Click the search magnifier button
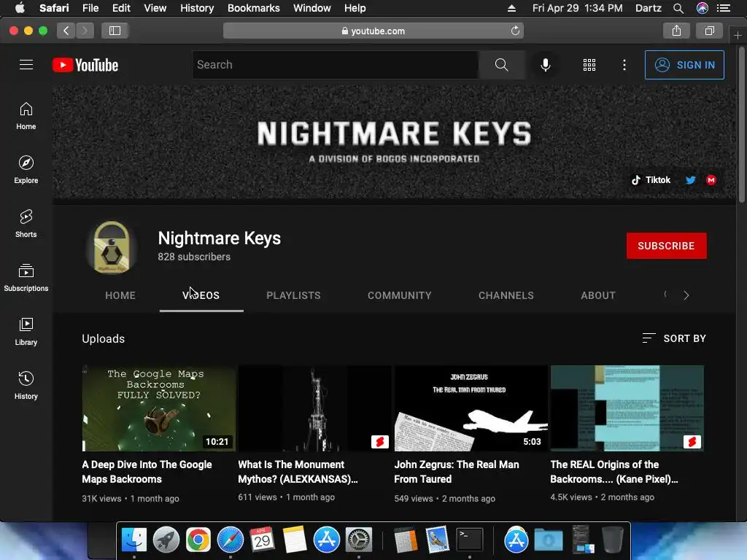Viewport: 747px width, 560px height. click(x=502, y=65)
